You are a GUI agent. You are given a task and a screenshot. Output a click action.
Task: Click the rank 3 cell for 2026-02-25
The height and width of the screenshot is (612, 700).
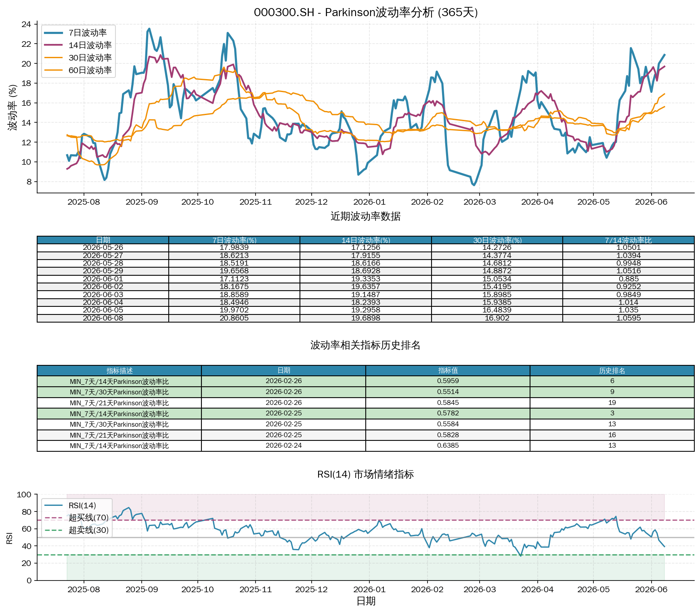pyautogui.click(x=612, y=413)
